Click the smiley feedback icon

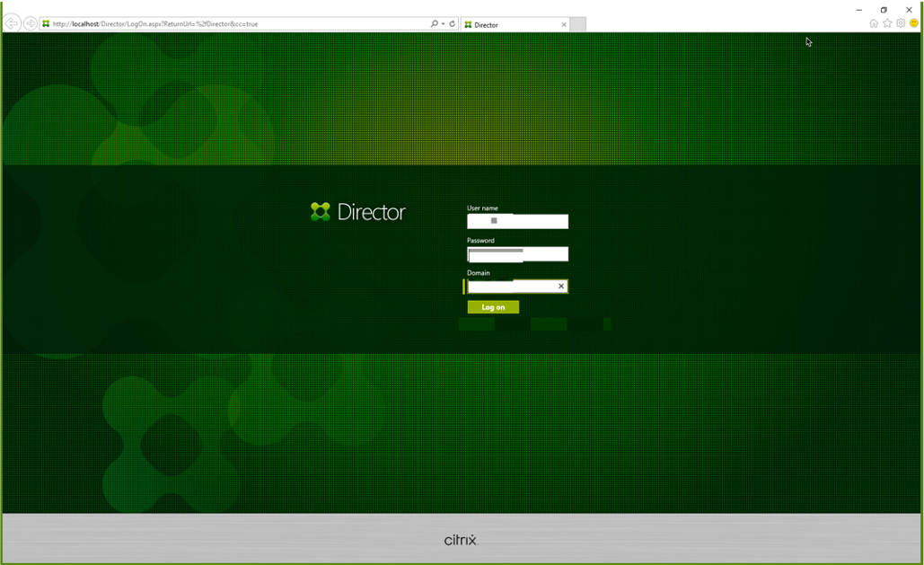pos(914,23)
